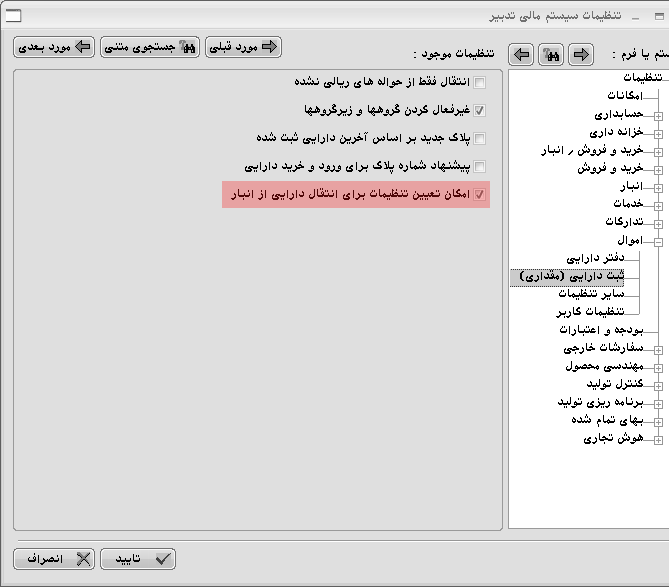Select دفتر دارایی in the settings tree

coord(594,258)
